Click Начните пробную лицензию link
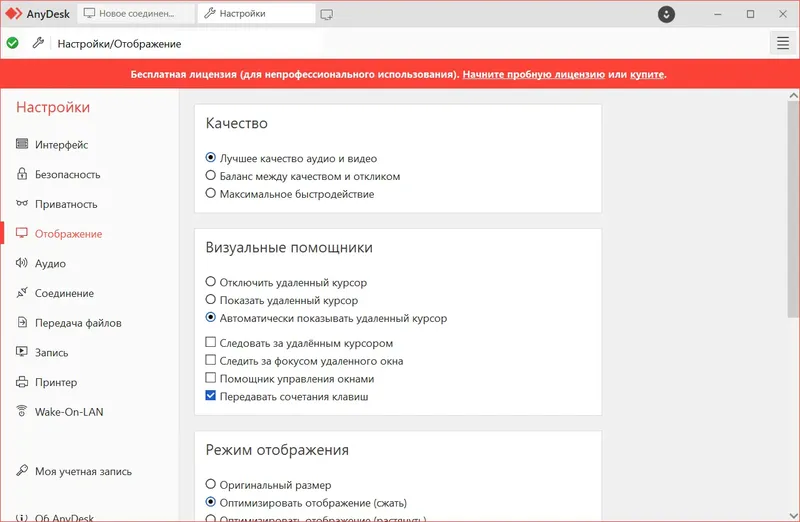 pos(533,74)
